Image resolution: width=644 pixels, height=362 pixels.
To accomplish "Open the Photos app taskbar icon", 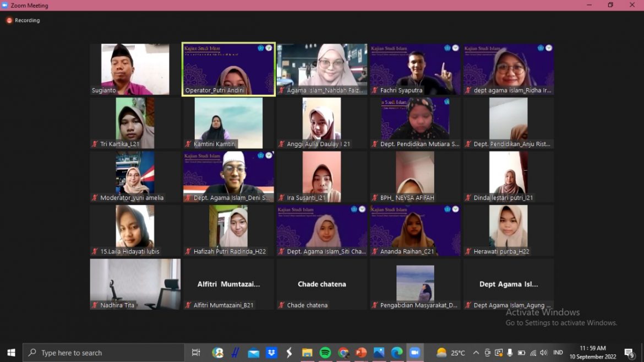I will click(x=379, y=353).
